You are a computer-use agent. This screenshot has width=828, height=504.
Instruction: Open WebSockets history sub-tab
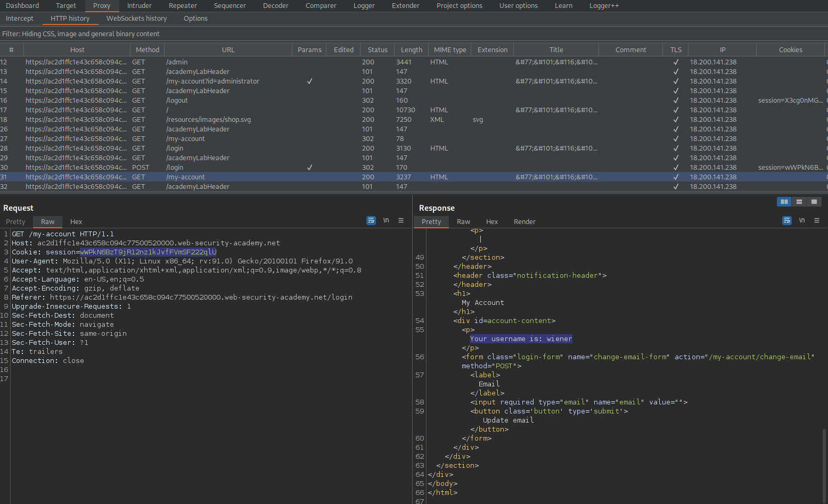click(137, 19)
